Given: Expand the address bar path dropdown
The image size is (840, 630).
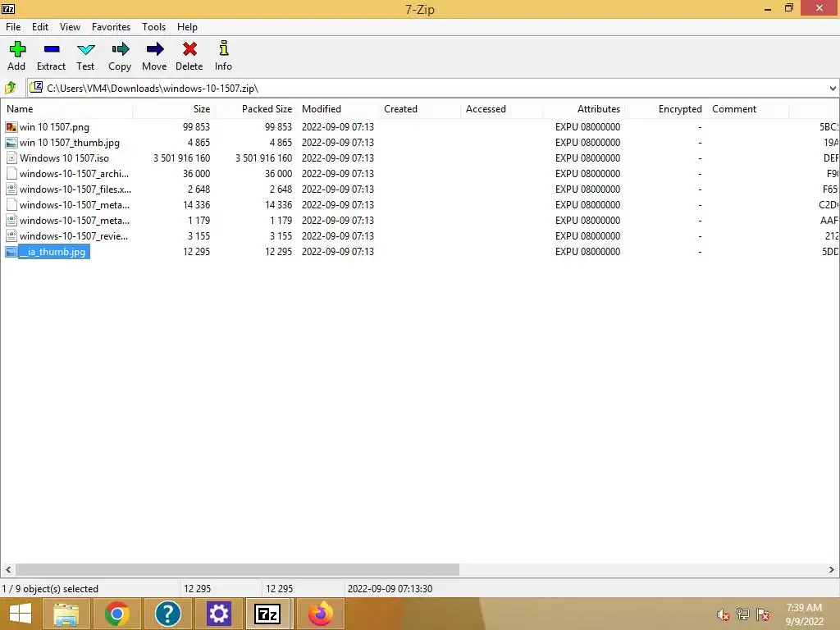Looking at the screenshot, I should coord(833,88).
